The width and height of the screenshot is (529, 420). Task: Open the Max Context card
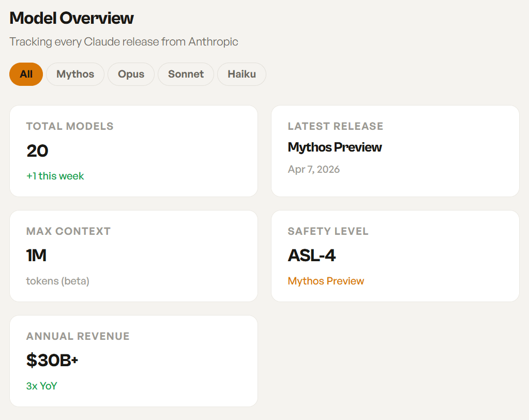pyautogui.click(x=133, y=256)
